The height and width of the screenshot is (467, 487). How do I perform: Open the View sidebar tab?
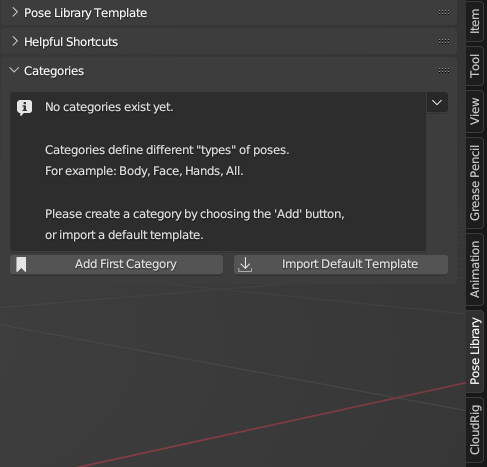(475, 111)
